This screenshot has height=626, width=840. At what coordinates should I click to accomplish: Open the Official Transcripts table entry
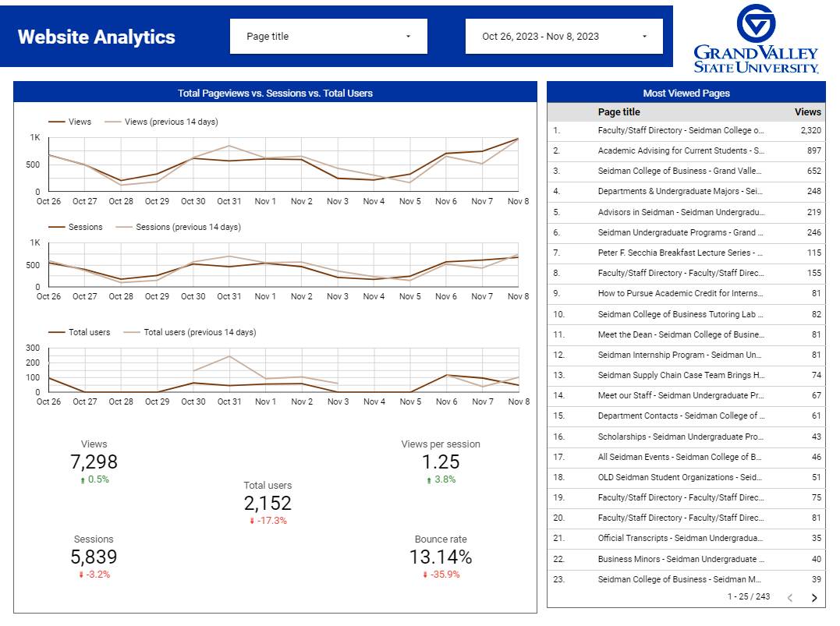coord(686,539)
